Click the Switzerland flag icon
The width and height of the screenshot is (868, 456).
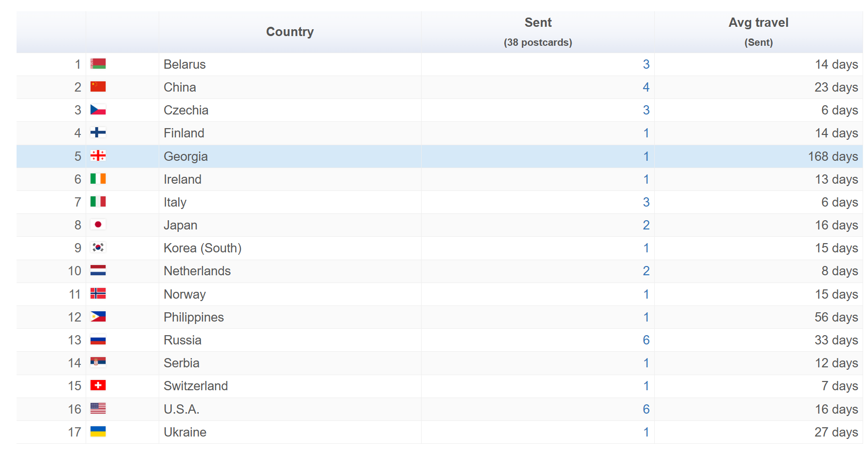[x=98, y=385]
